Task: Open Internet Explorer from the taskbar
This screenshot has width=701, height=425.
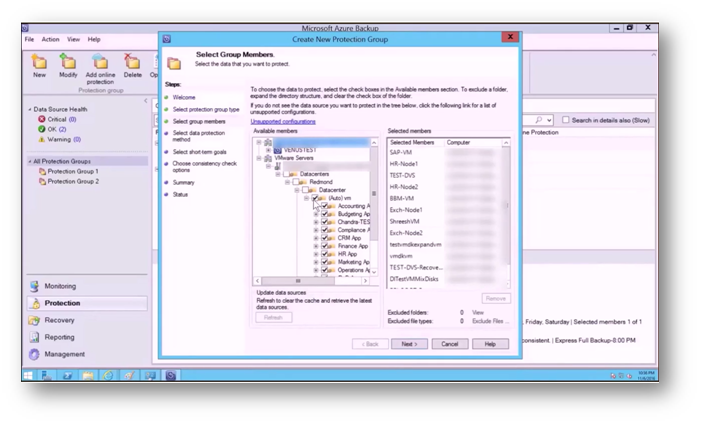Action: 108,375
